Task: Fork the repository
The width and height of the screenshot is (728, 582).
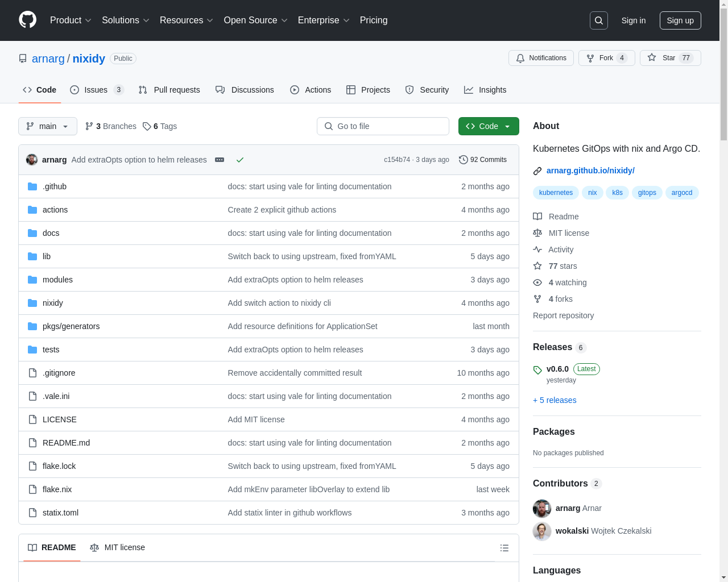Action: click(606, 58)
